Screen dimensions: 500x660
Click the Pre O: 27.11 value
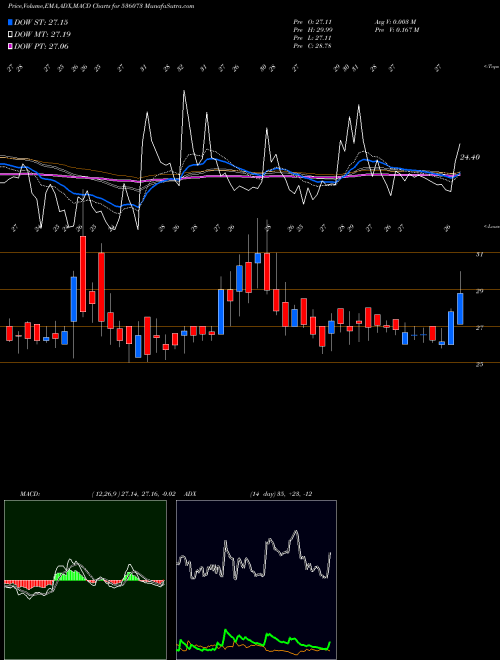tap(313, 21)
